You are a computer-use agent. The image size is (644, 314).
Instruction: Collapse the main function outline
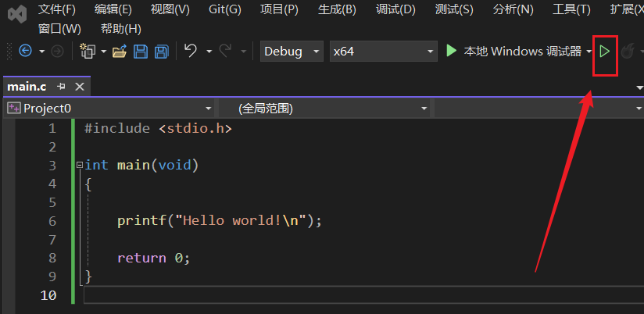[x=79, y=165]
